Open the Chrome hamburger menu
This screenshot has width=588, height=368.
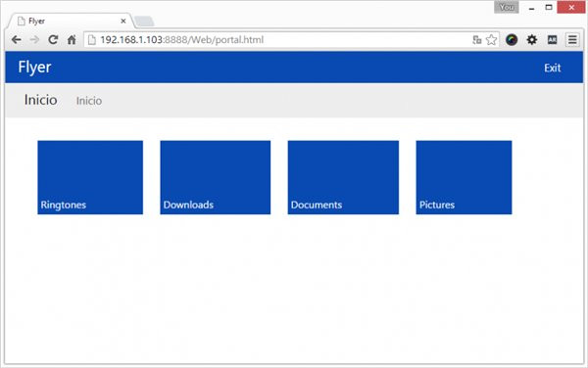coord(572,40)
